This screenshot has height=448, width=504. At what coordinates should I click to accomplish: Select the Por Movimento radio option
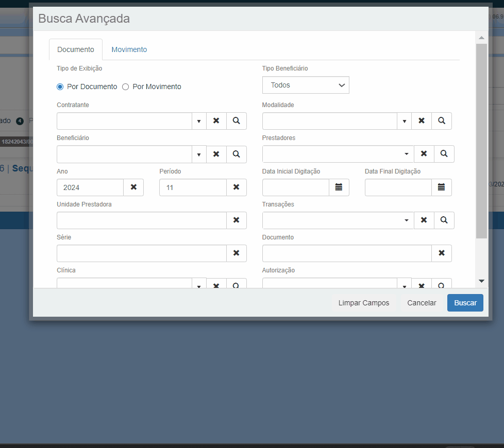(x=125, y=87)
